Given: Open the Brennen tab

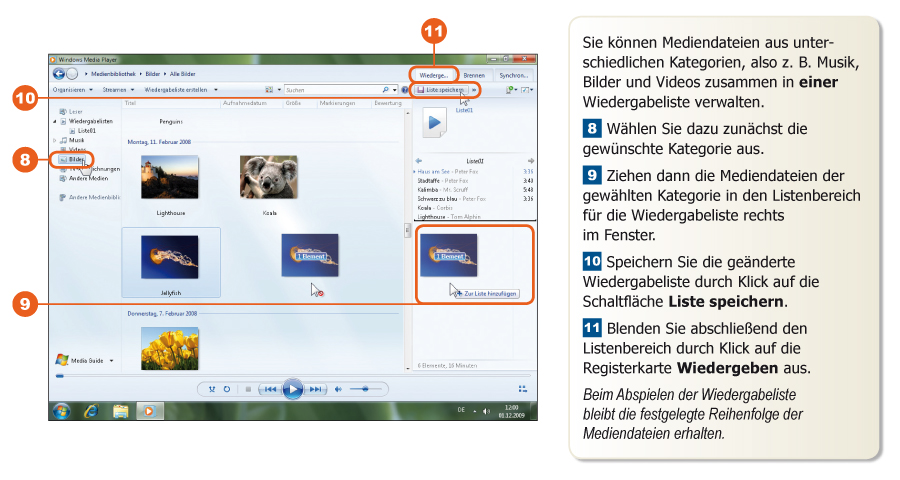Looking at the screenshot, I should pyautogui.click(x=475, y=75).
